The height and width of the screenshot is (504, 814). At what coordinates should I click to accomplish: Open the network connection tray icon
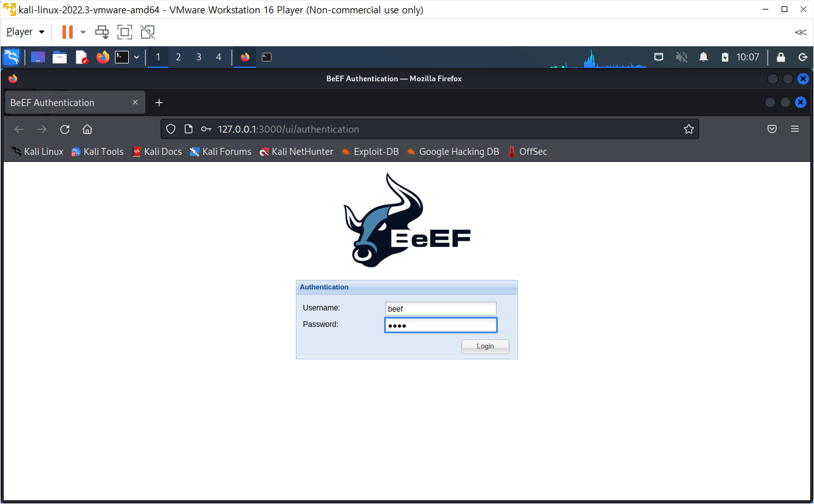(659, 57)
